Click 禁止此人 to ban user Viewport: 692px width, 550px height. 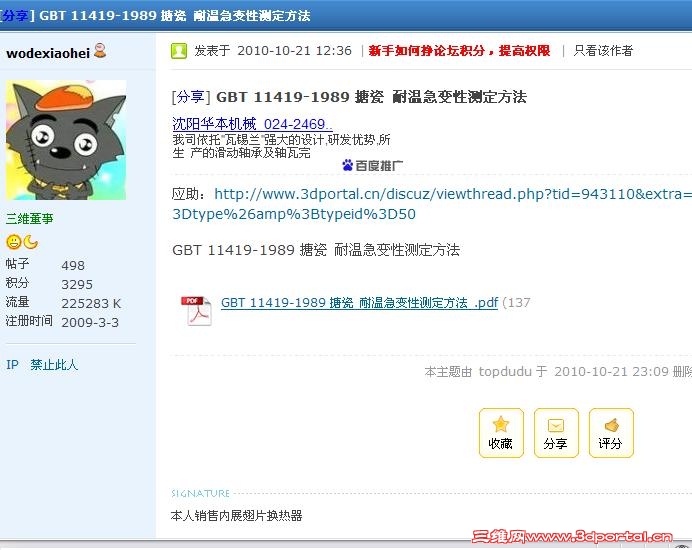click(x=54, y=365)
